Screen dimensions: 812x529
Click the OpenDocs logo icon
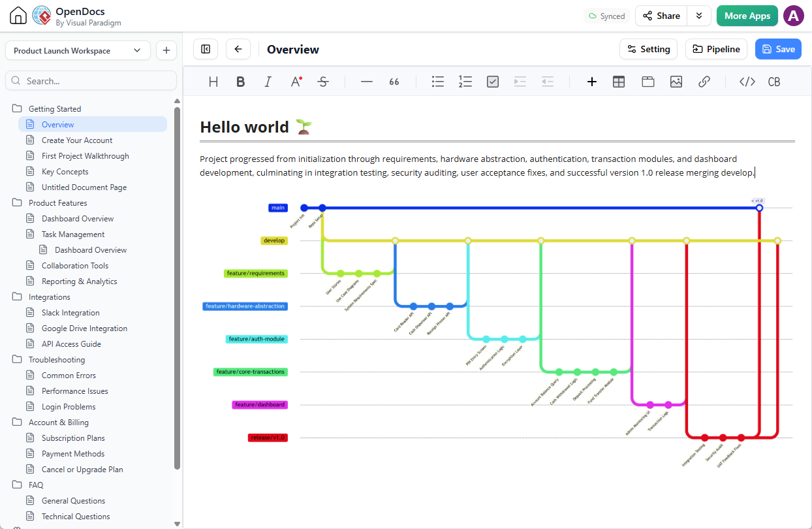[x=41, y=16]
